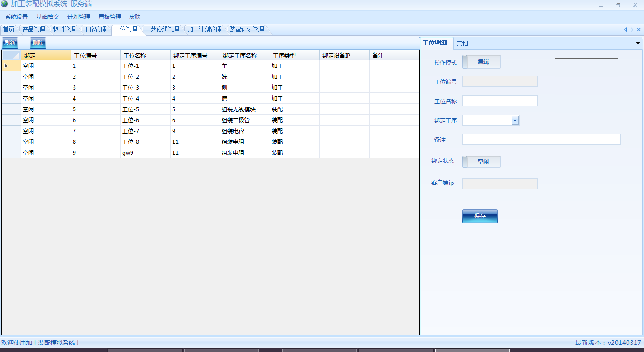Switch to the 其他 panel tab
This screenshot has height=352, width=644.
click(462, 43)
